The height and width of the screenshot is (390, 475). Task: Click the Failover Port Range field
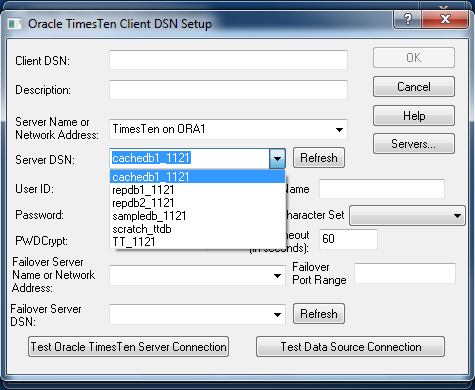405,273
